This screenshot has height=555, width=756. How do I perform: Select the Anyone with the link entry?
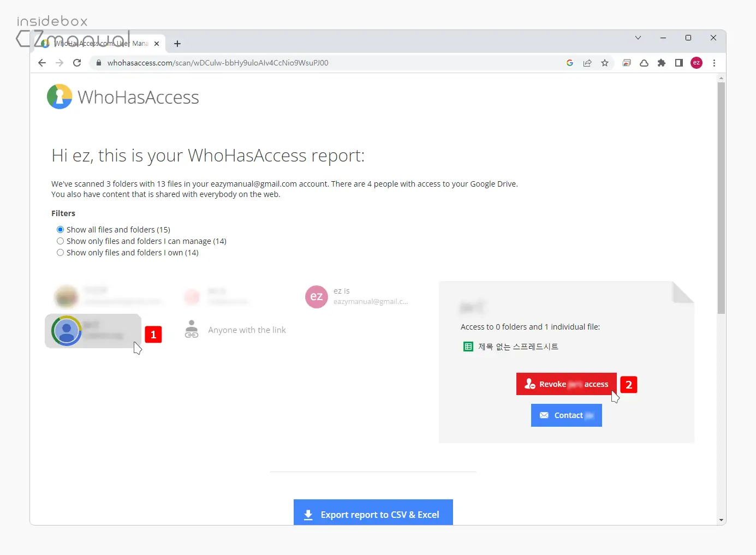pyautogui.click(x=236, y=330)
